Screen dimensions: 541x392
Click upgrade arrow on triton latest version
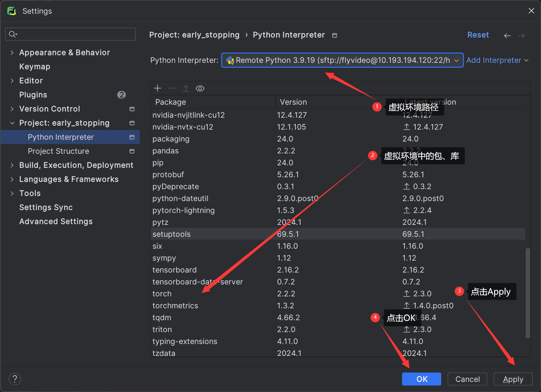coord(407,329)
